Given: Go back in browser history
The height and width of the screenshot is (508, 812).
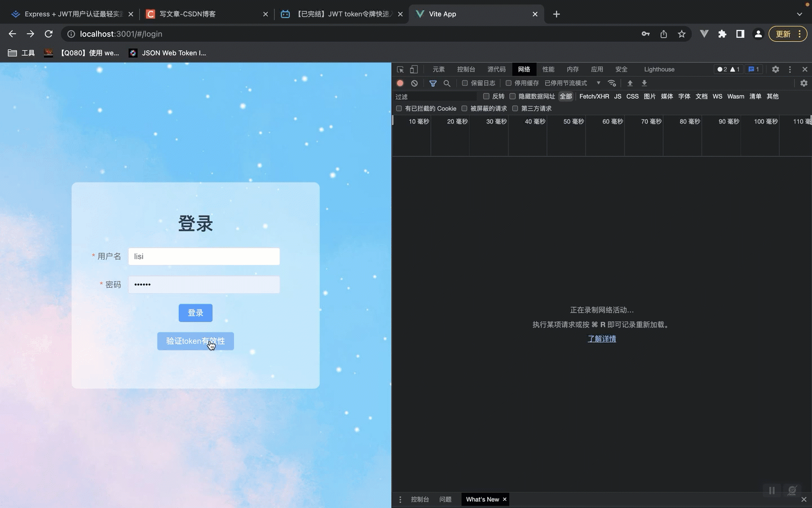Looking at the screenshot, I should pyautogui.click(x=12, y=34).
